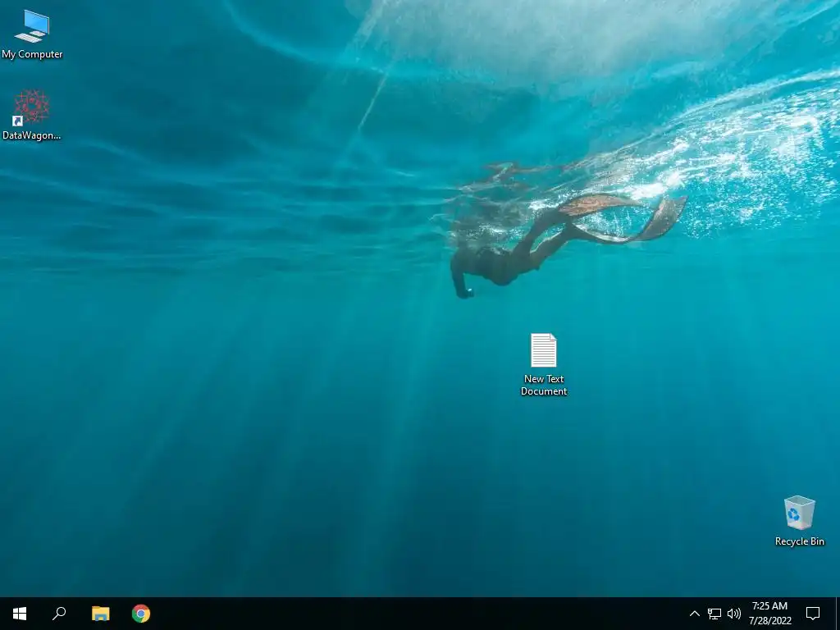
Task: Select the DataWagon shortcut icon
Action: [32, 115]
